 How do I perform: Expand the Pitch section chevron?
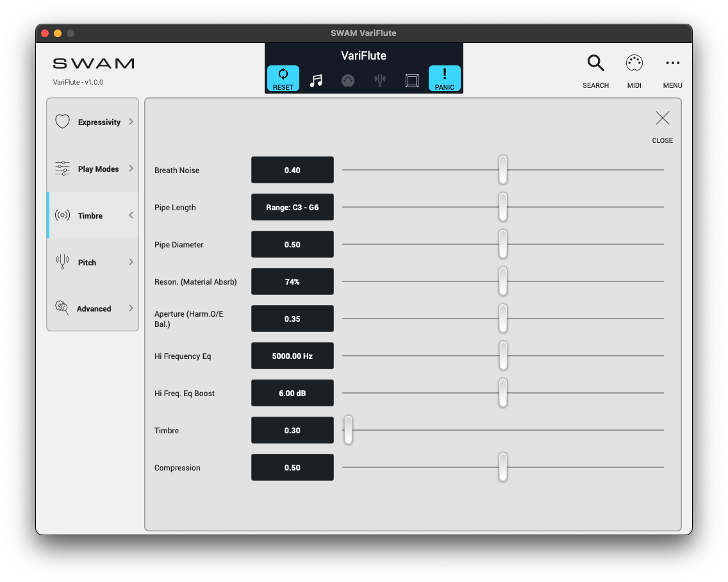coord(131,262)
